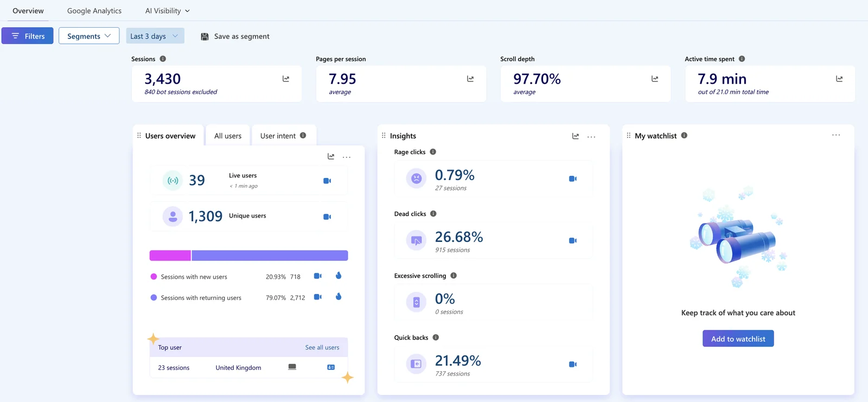Open trend chart for Sessions card
The height and width of the screenshot is (402, 868).
click(286, 79)
